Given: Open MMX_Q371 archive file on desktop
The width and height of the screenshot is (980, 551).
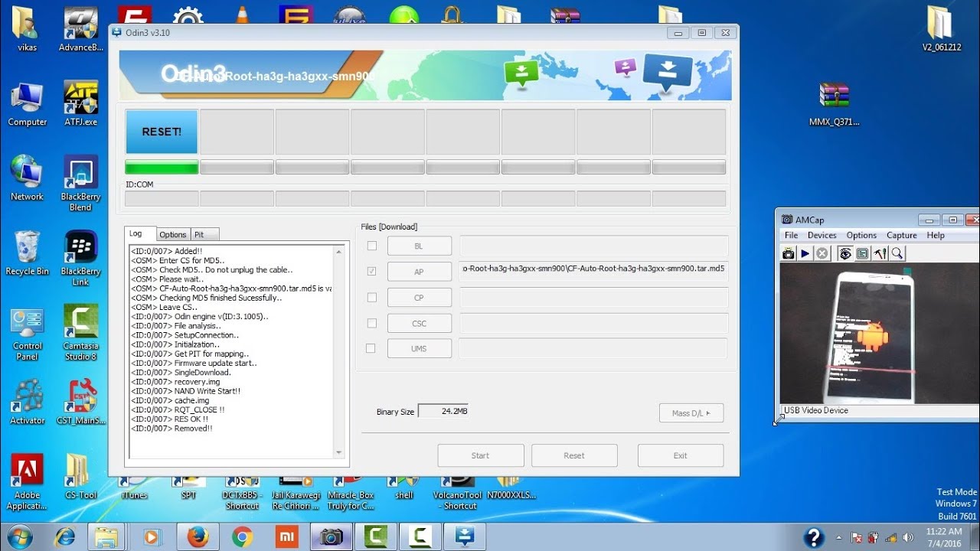Looking at the screenshot, I should point(834,103).
